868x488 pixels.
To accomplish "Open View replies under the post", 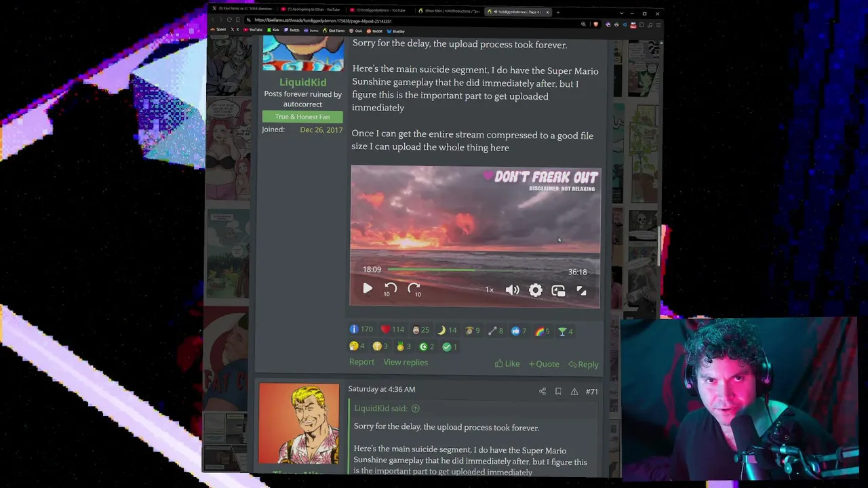I will coord(406,362).
